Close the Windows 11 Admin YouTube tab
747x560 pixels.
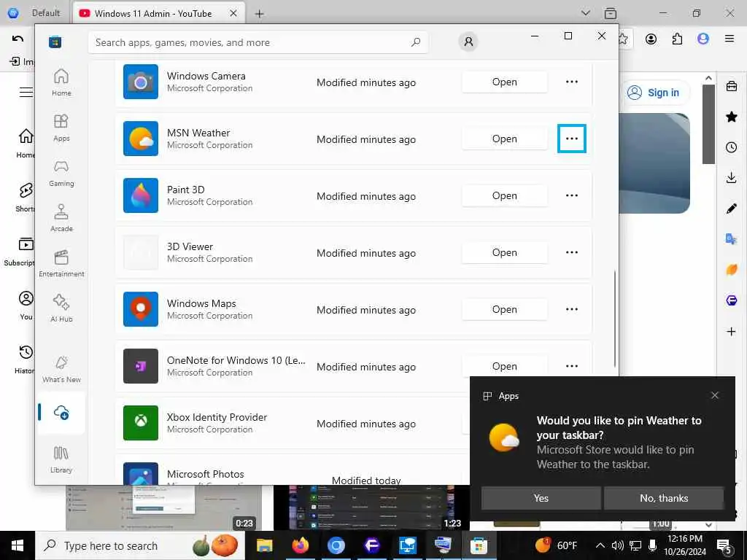(x=233, y=13)
